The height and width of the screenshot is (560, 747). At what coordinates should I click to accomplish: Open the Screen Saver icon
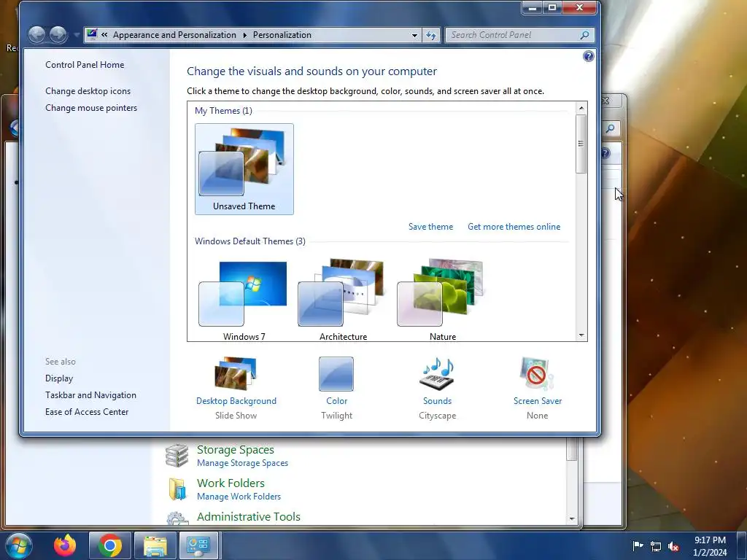tap(537, 374)
